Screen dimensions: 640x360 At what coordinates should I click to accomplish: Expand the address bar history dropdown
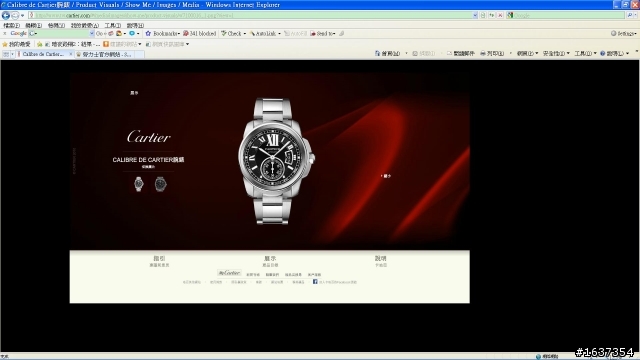coord(475,16)
